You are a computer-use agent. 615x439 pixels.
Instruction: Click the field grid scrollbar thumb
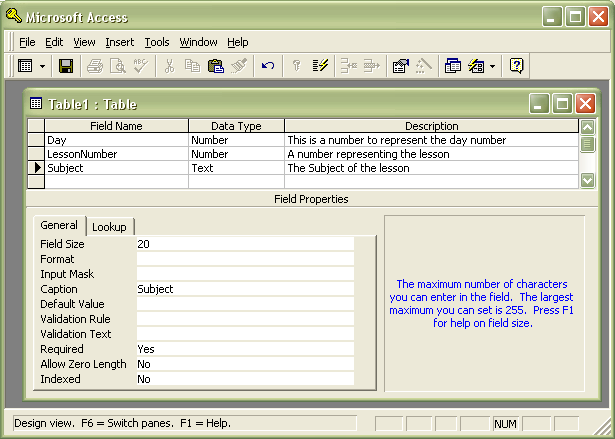[x=588, y=144]
